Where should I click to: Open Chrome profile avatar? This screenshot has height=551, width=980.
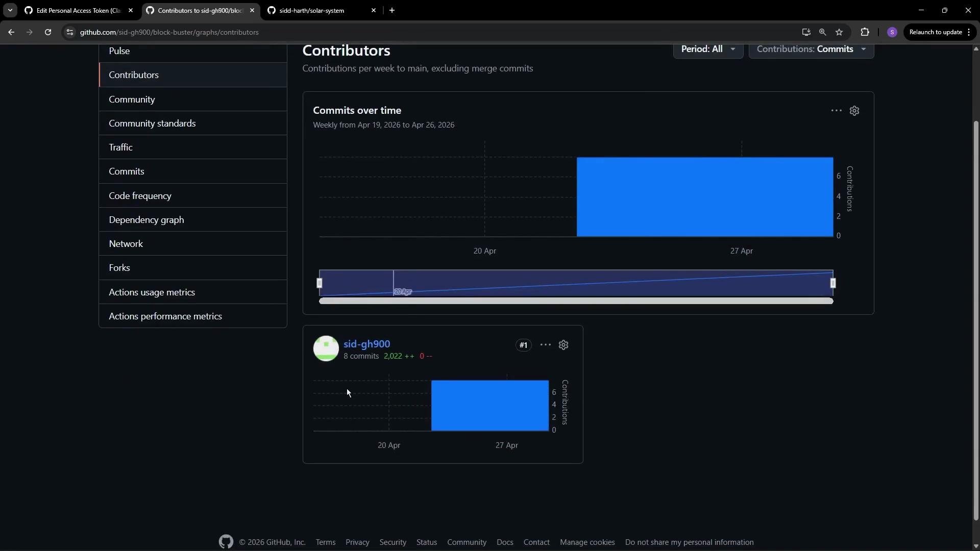coord(892,32)
